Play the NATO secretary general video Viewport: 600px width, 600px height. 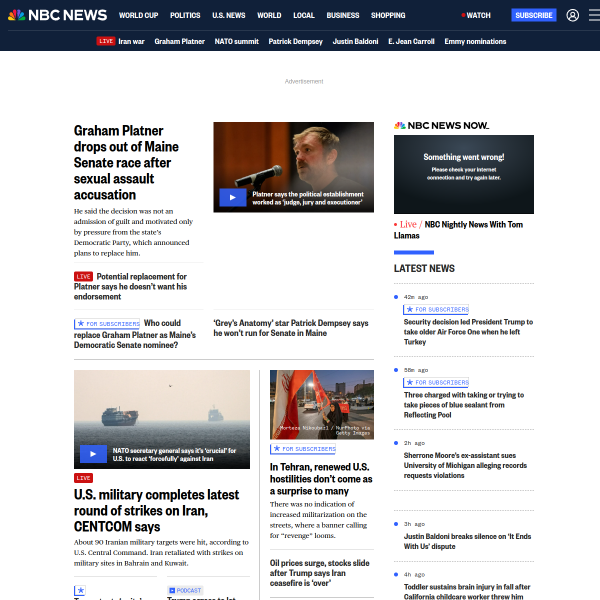click(x=93, y=454)
